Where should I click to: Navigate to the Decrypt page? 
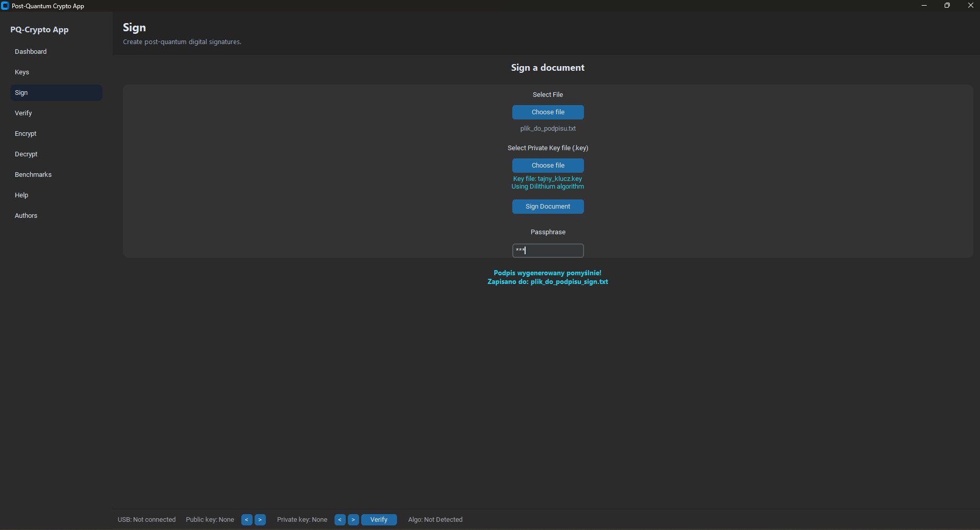(26, 154)
